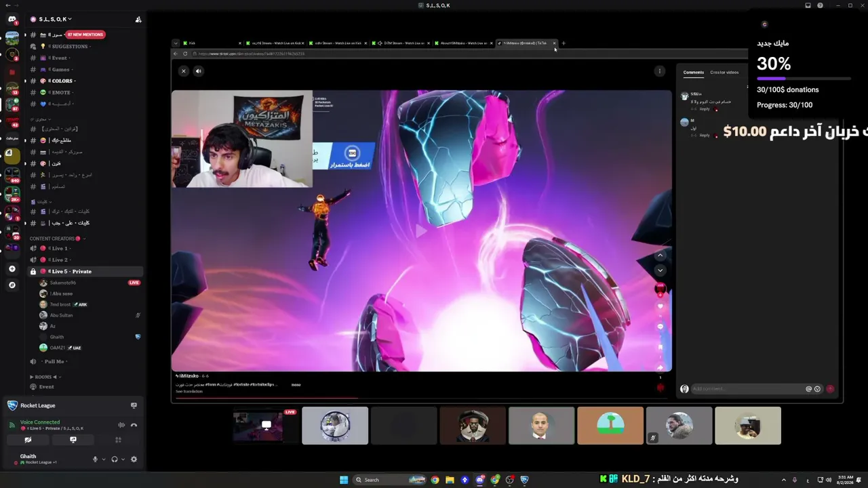Click the Windows taskbar Search box
The width and height of the screenshot is (868, 488).
[389, 480]
